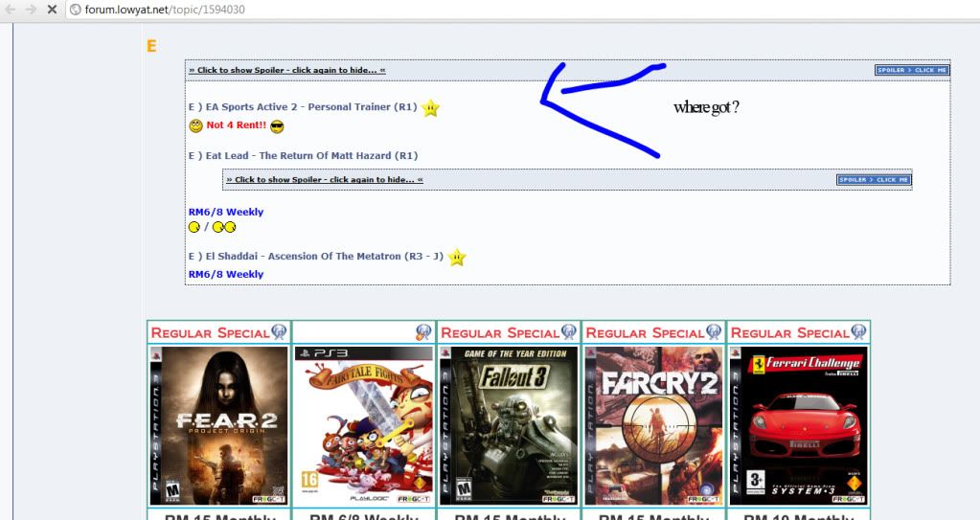Select the Far Cry 2 cover thumbnail

click(653, 425)
